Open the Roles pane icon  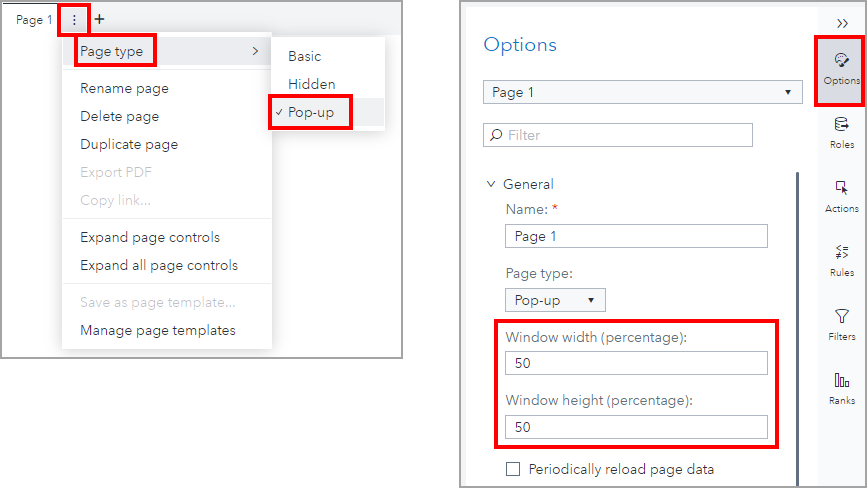[x=841, y=132]
